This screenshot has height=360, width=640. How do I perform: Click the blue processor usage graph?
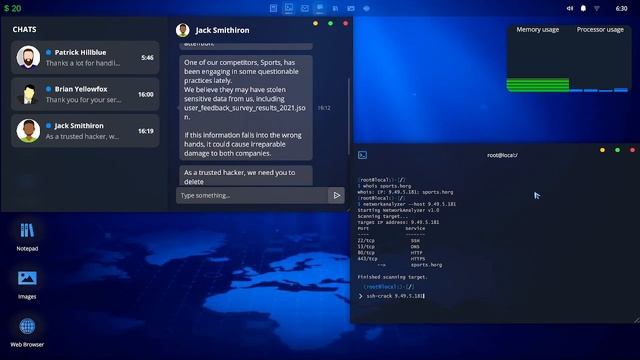(598, 90)
